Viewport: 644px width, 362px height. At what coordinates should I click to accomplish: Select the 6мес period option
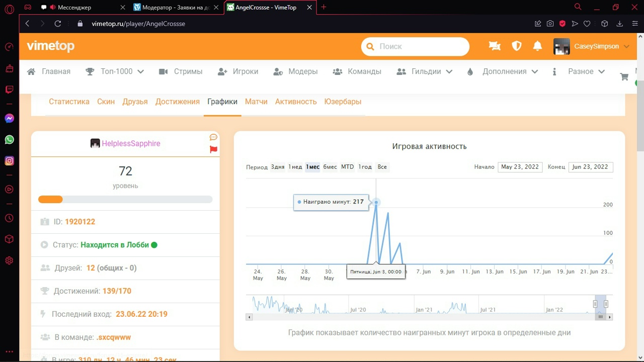pos(330,167)
